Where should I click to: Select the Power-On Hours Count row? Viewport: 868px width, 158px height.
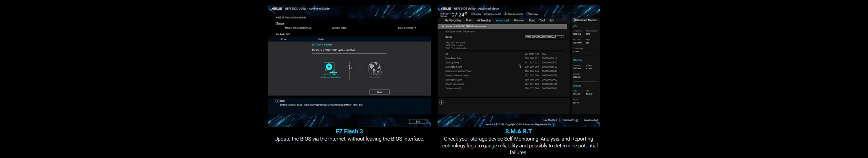(x=501, y=76)
